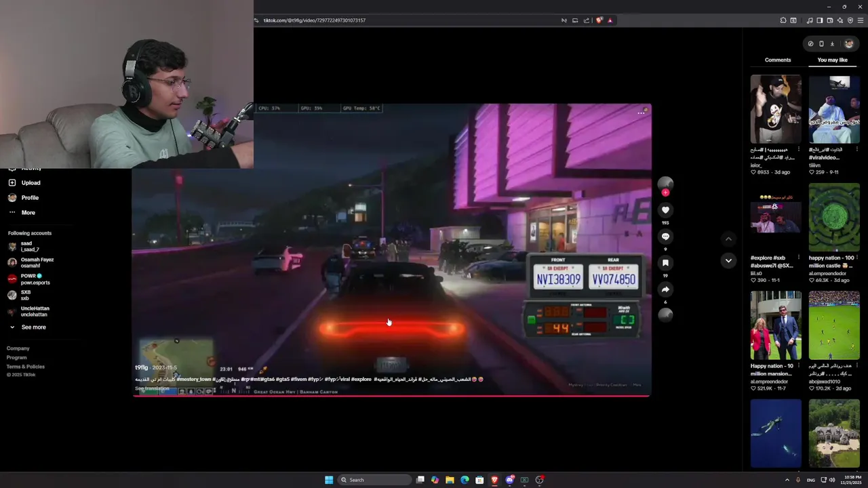
Task: Open the recommended video by ielor_
Action: click(776, 109)
